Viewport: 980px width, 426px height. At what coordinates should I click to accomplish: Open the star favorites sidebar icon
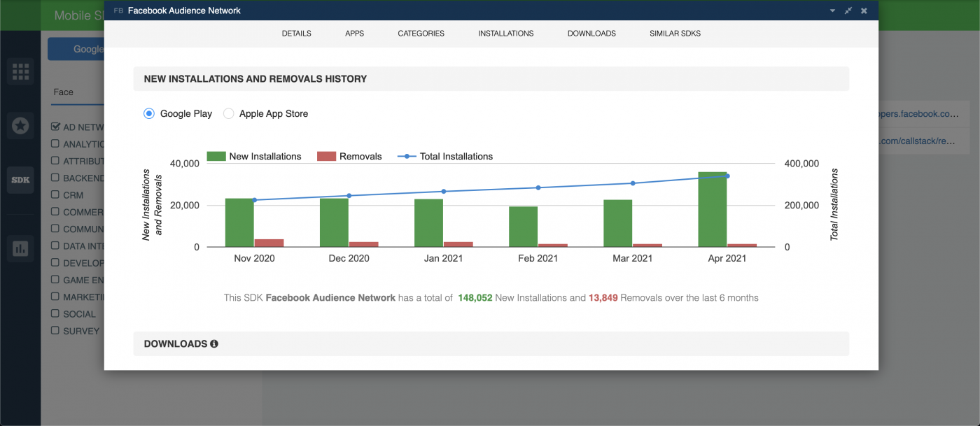click(20, 125)
